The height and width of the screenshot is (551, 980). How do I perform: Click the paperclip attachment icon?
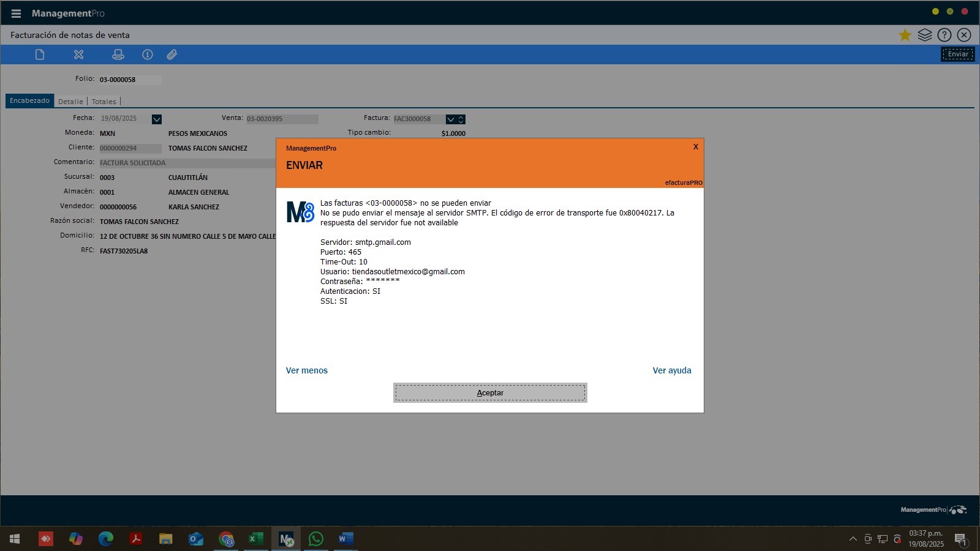coord(172,54)
